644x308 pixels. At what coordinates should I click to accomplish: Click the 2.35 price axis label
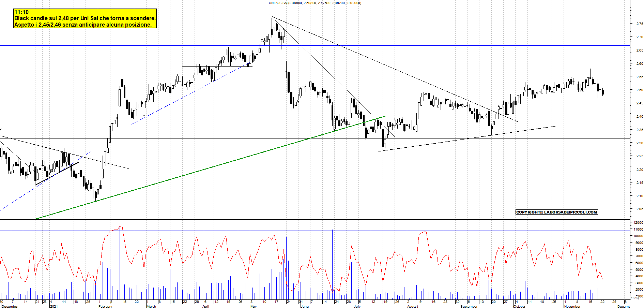[x=640, y=130]
